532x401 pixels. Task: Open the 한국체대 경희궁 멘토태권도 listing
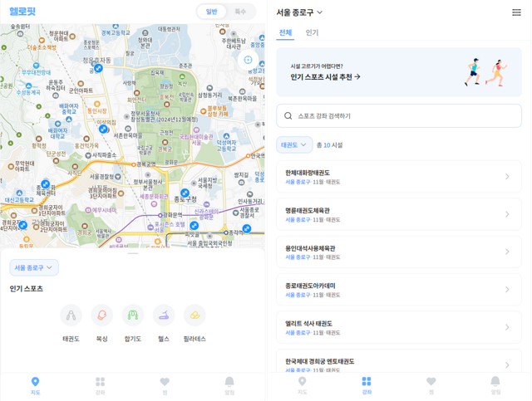399,361
